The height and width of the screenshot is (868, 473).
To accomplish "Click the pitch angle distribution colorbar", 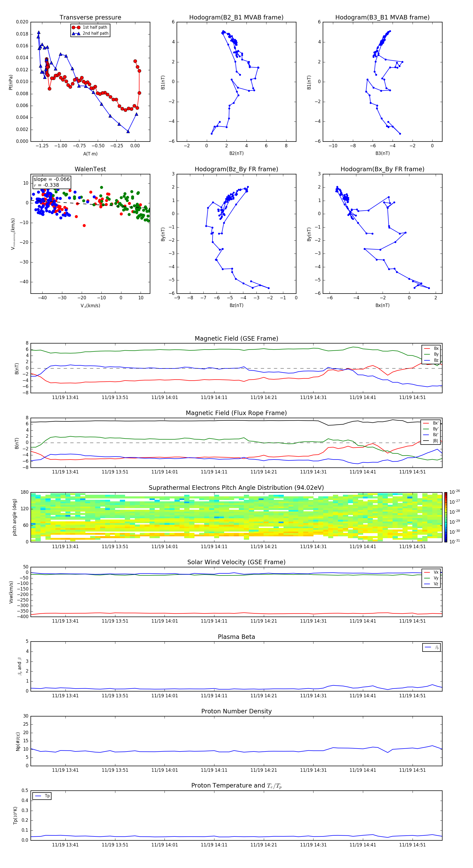I will coord(445,517).
